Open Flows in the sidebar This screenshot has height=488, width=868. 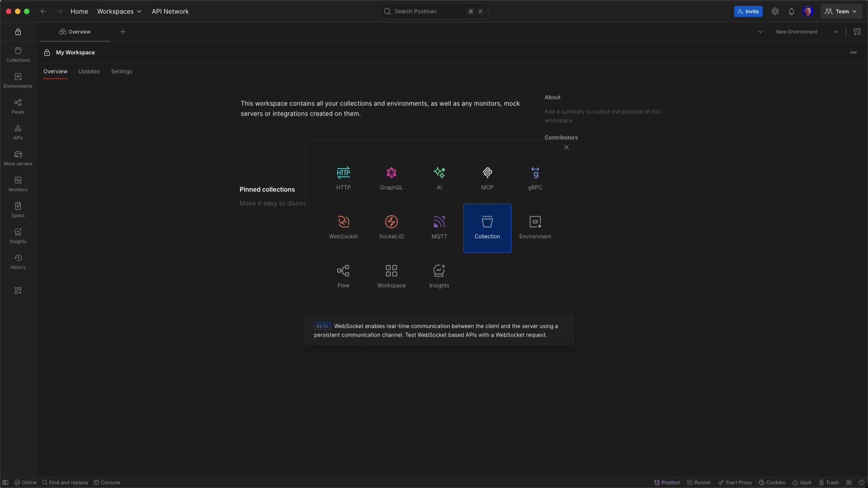coord(18,106)
